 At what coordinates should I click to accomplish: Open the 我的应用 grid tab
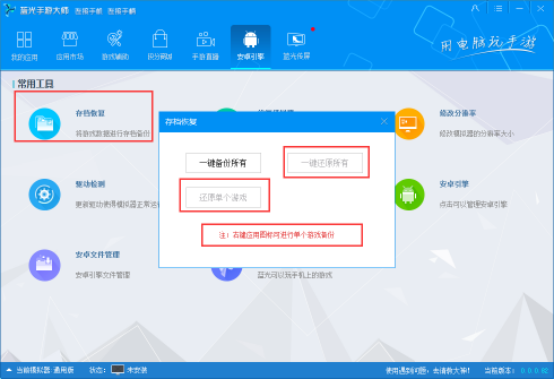[24, 46]
